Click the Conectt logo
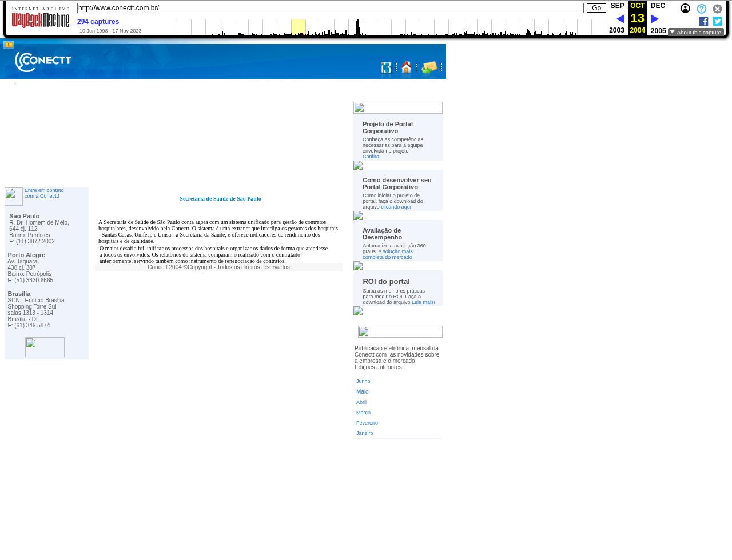 coord(43,62)
